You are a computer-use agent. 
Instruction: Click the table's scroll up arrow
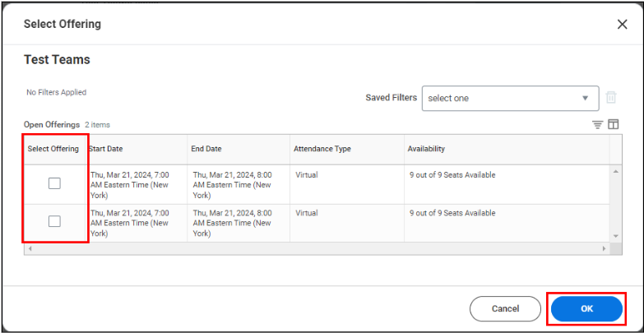615,171
